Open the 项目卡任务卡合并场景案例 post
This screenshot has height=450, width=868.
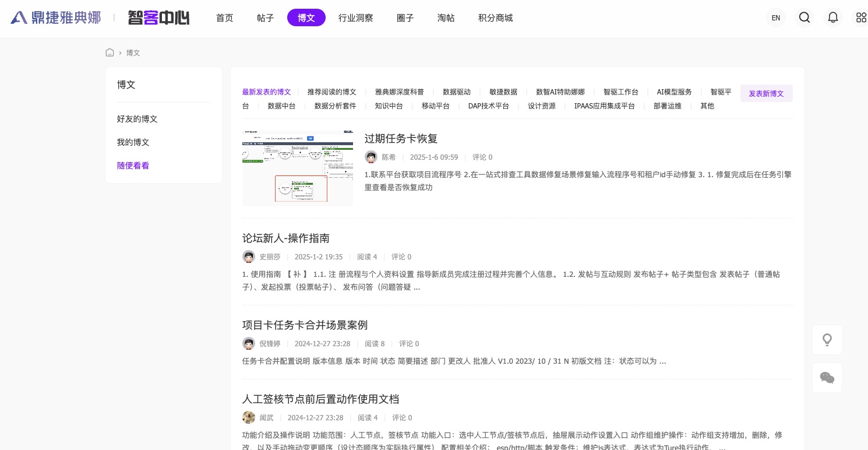point(305,325)
